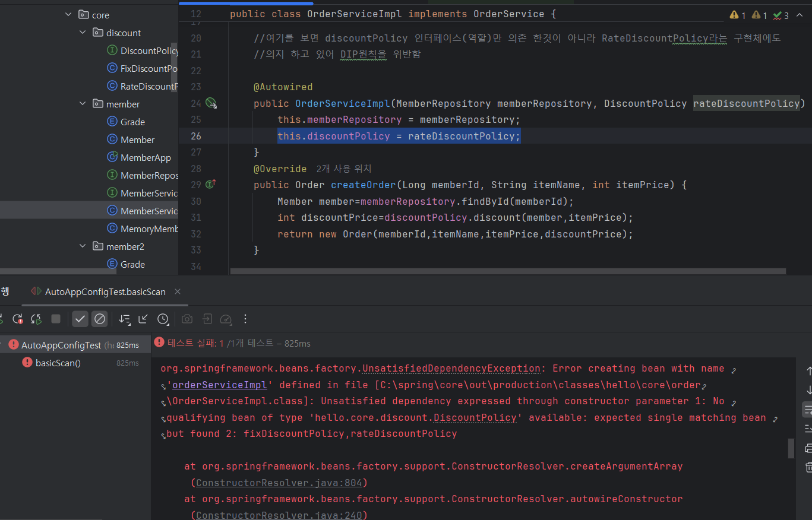Click the camera dump threads icon
Viewport: 812px width, 520px height.
point(187,319)
